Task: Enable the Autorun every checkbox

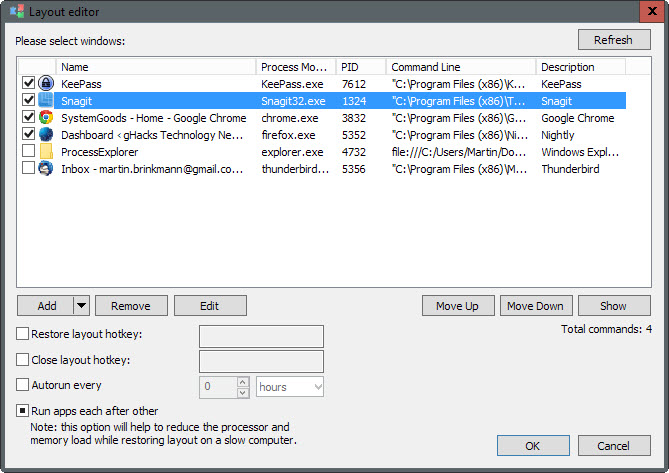Action: [22, 385]
